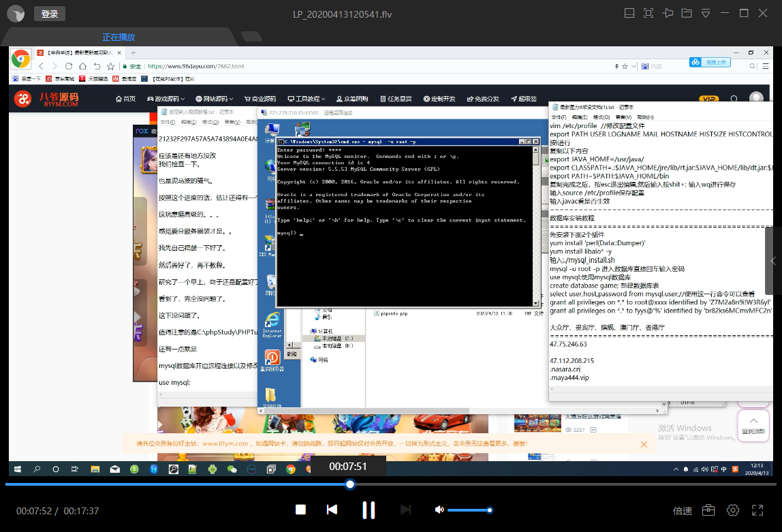782x532 pixels.
Task: Click the bookmark star in address bar
Action: click(625, 66)
